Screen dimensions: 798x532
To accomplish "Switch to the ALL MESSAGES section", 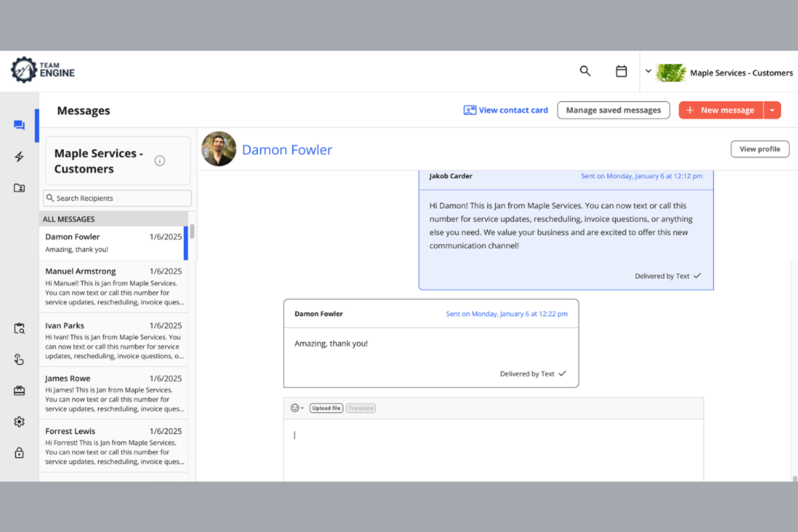I will click(68, 219).
